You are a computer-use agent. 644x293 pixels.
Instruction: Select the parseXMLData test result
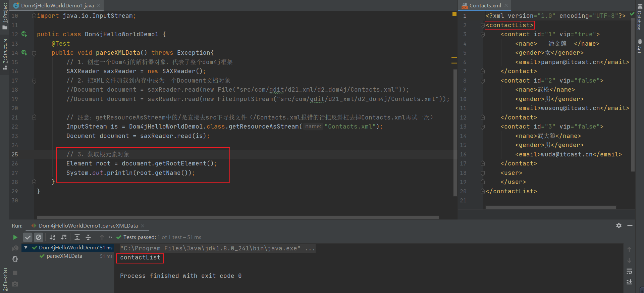(x=64, y=256)
